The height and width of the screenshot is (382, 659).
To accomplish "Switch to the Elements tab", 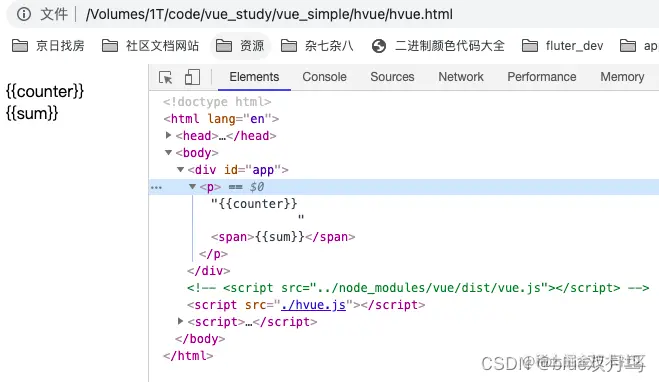I will click(x=254, y=77).
